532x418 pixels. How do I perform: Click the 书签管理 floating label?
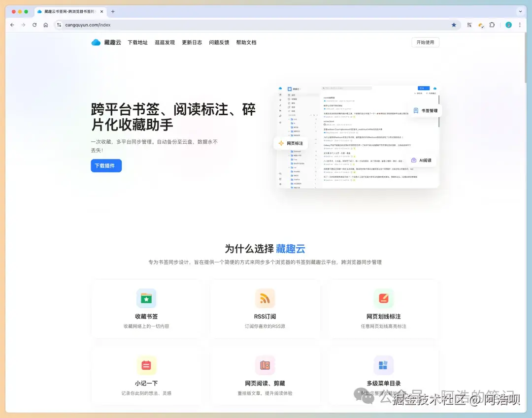coord(426,111)
